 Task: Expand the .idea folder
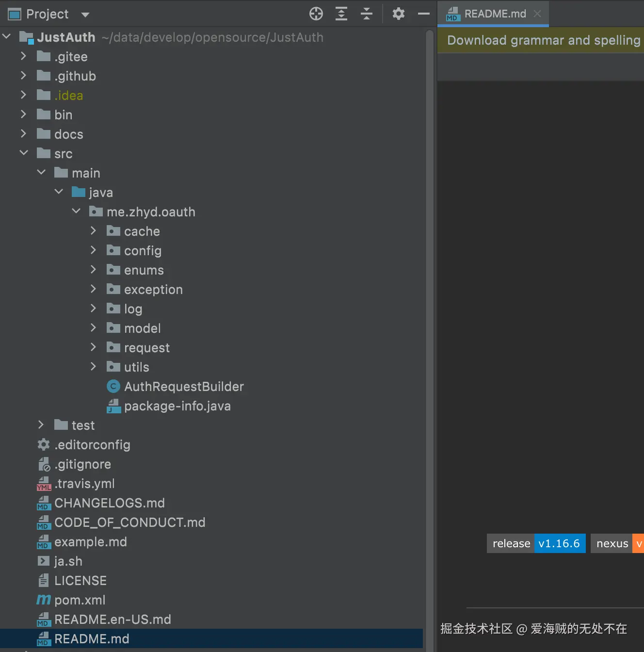tap(23, 95)
